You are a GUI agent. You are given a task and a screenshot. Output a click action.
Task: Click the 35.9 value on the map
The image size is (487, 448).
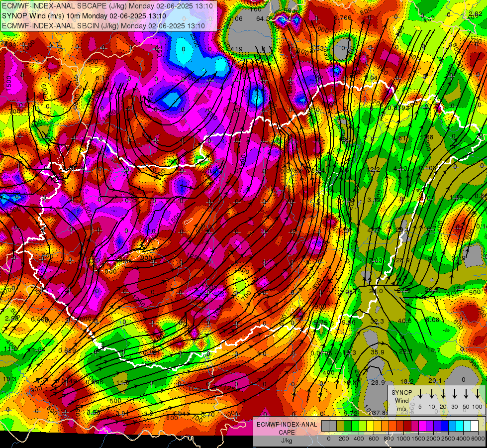click(x=378, y=352)
